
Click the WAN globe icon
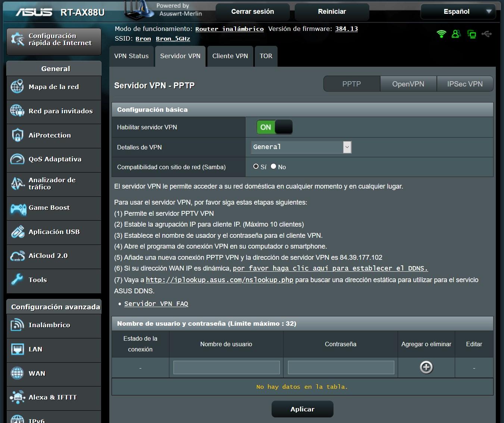click(x=17, y=373)
